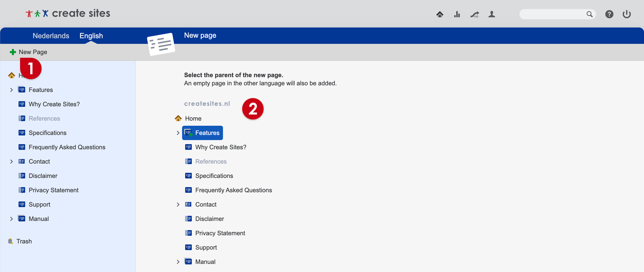Viewport: 644px width, 272px height.
Task: Click the power logout icon
Action: [627, 14]
